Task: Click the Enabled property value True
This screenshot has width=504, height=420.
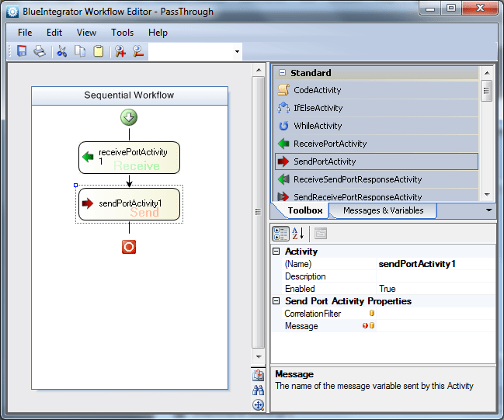Action: pyautogui.click(x=436, y=289)
